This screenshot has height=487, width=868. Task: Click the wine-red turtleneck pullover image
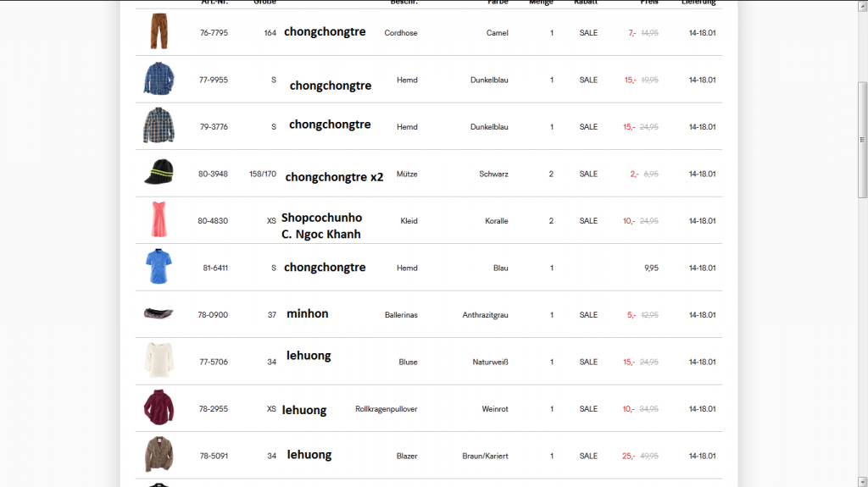click(x=159, y=408)
